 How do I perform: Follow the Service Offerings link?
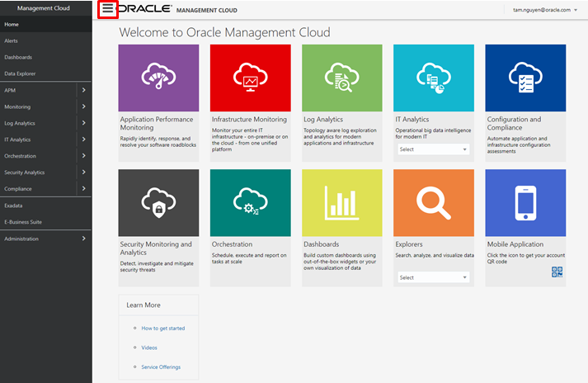161,366
